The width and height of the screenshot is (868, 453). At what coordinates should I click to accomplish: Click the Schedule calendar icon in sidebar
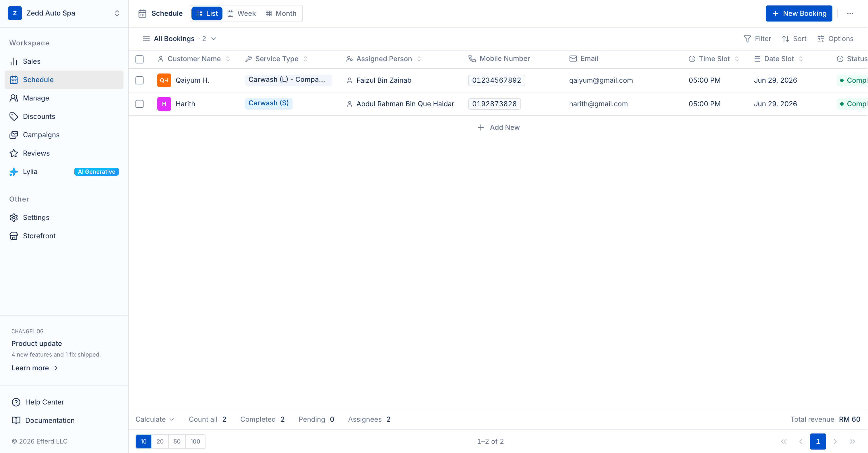click(x=14, y=80)
